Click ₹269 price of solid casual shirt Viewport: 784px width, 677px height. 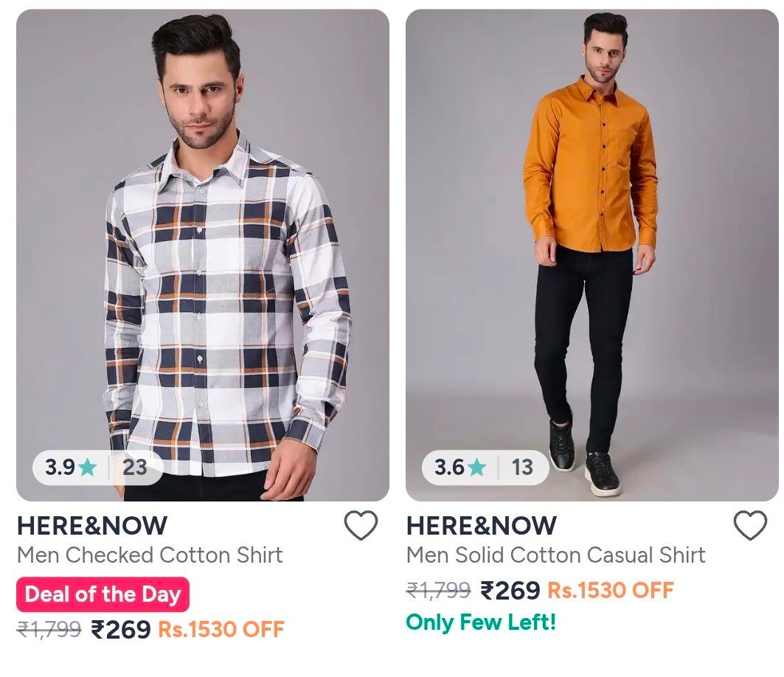pos(510,591)
